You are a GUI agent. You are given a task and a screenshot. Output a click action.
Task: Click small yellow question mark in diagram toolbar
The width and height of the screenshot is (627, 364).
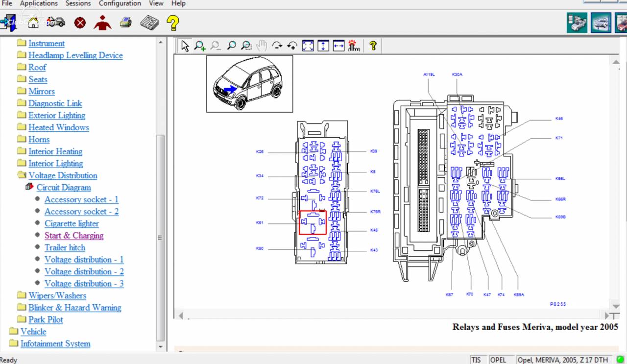pos(373,46)
